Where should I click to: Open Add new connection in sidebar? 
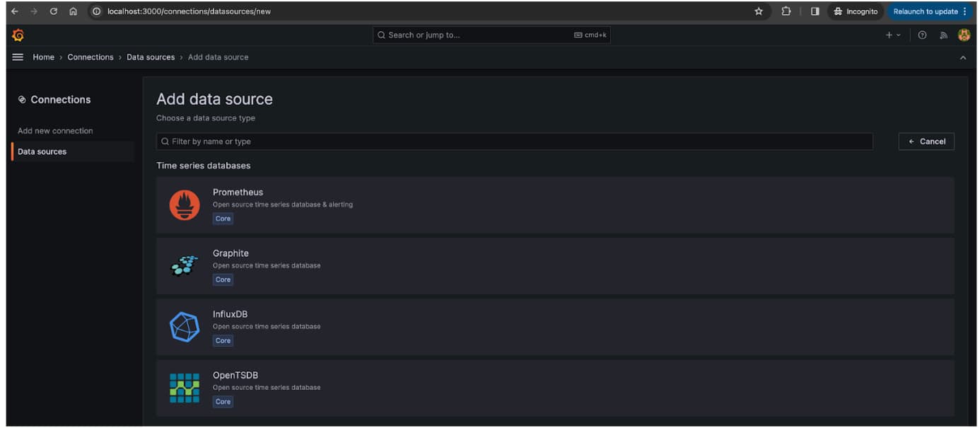point(55,131)
